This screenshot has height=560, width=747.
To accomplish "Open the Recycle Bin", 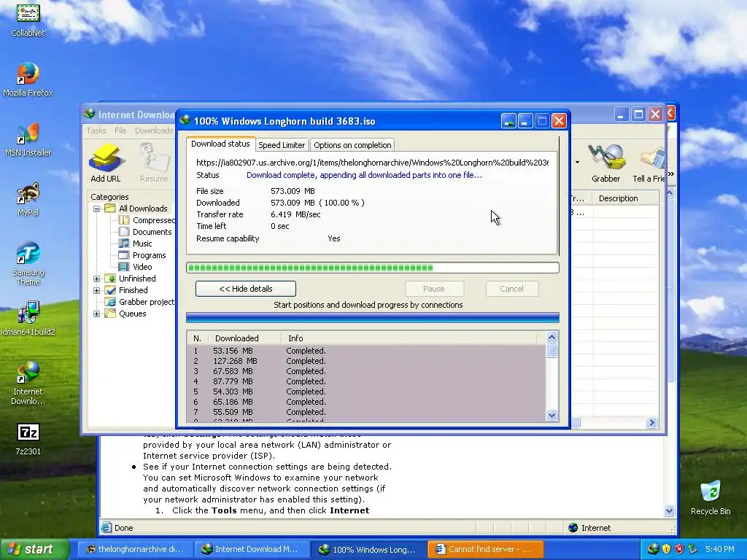I will pyautogui.click(x=711, y=497).
